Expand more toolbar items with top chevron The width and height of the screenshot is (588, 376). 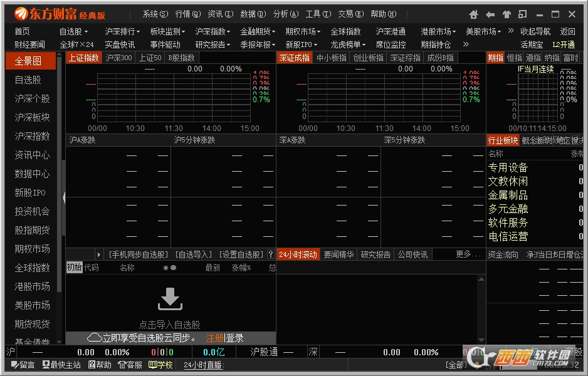click(511, 31)
